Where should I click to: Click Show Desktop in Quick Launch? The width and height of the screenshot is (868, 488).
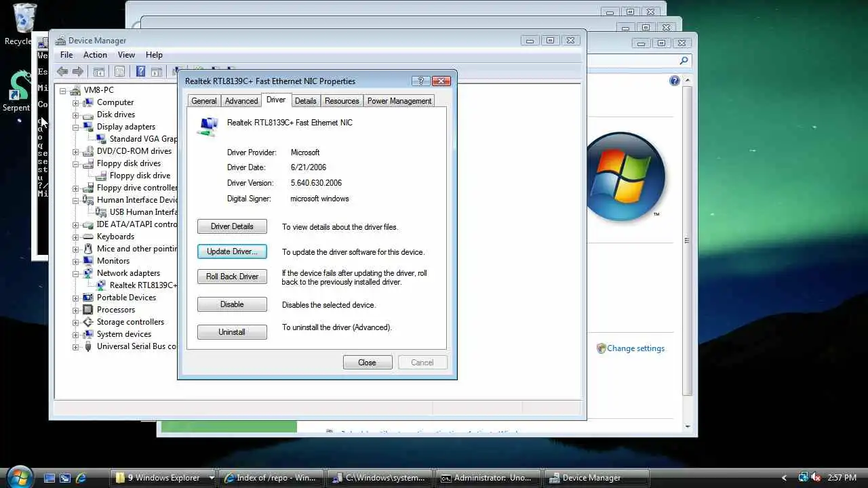pyautogui.click(x=50, y=478)
